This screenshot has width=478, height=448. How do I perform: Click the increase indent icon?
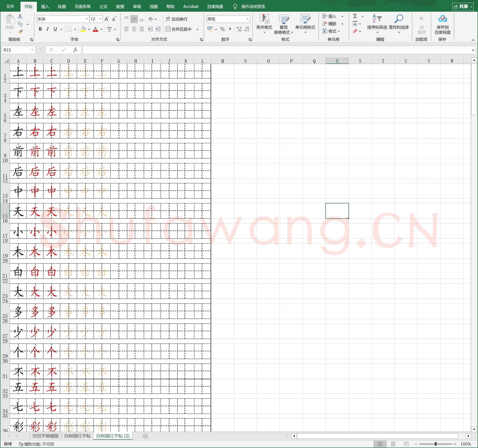tap(158, 29)
